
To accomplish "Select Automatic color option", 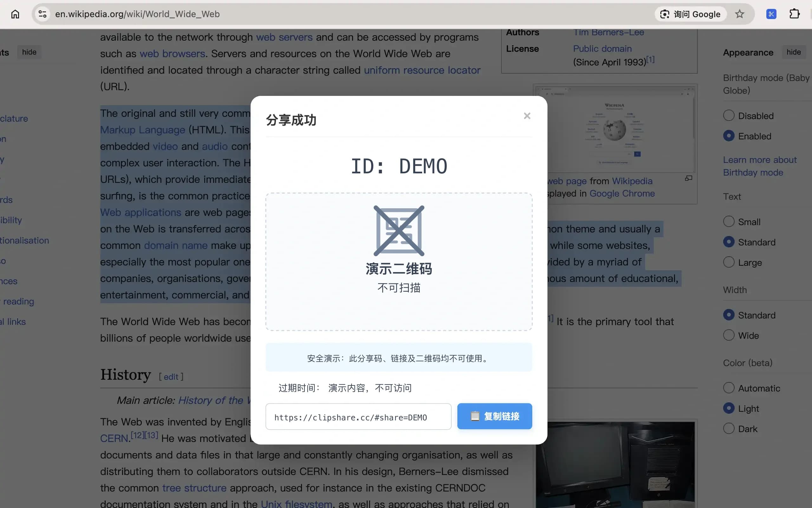I will pos(729,388).
